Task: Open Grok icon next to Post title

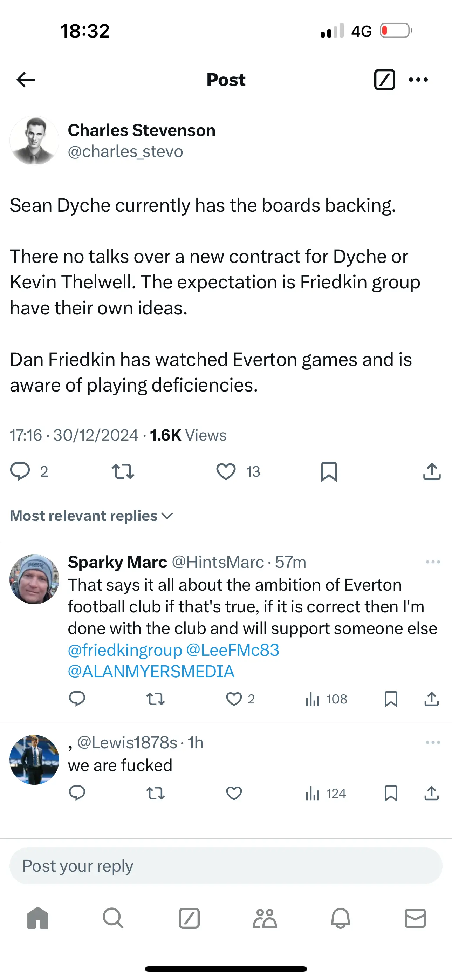Action: (384, 80)
